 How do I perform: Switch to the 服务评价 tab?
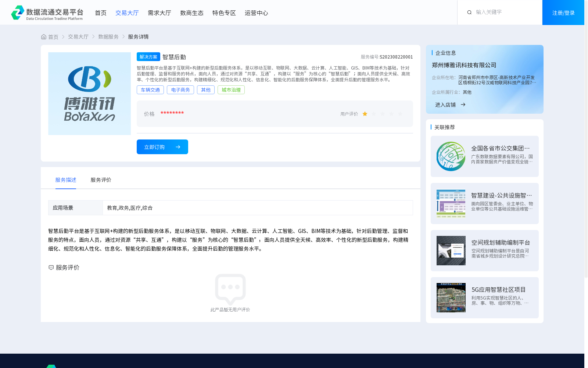pos(100,180)
